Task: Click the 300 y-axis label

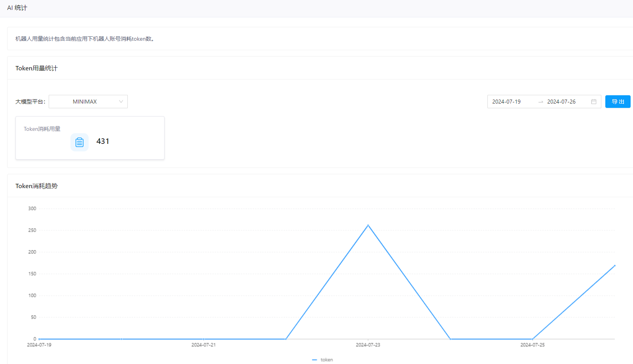Action: [x=32, y=208]
